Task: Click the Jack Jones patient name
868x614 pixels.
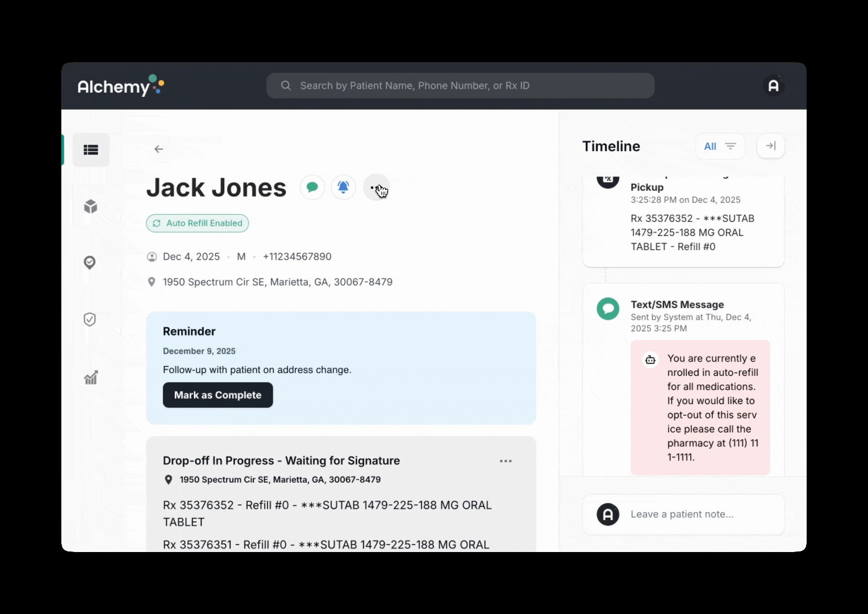Action: 216,188
